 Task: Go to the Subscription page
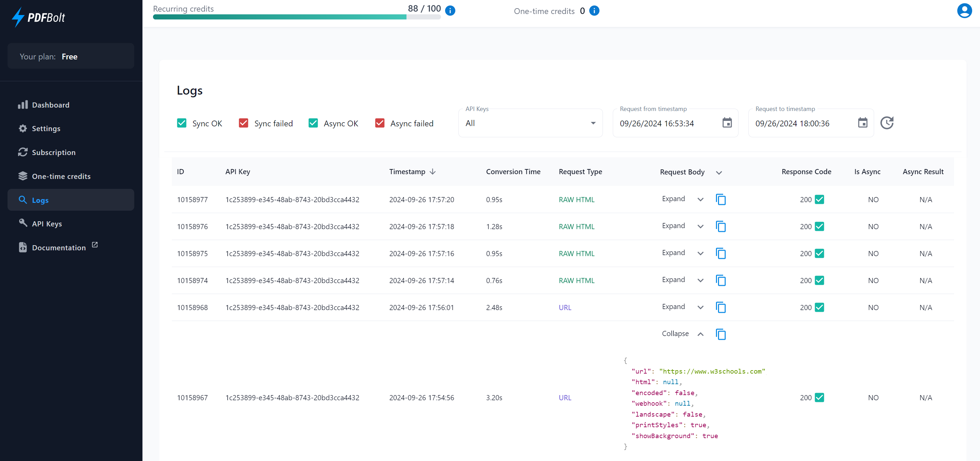pyautogui.click(x=71, y=152)
